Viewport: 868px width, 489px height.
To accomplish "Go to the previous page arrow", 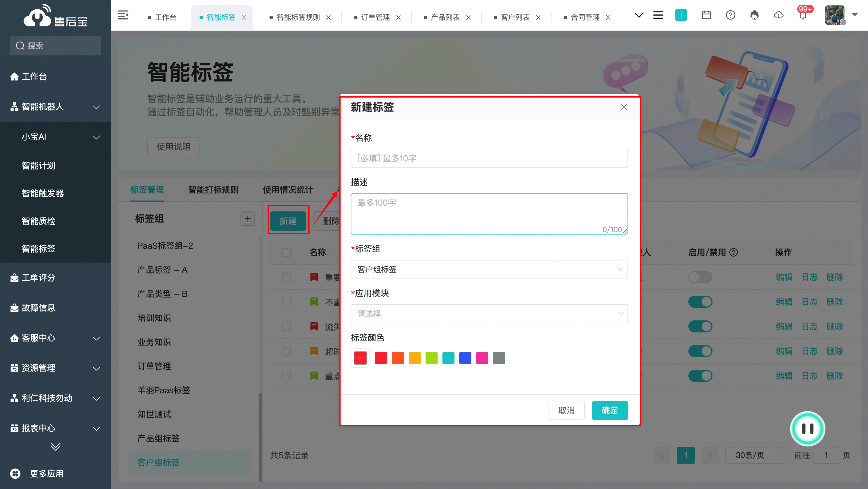I will pyautogui.click(x=662, y=455).
